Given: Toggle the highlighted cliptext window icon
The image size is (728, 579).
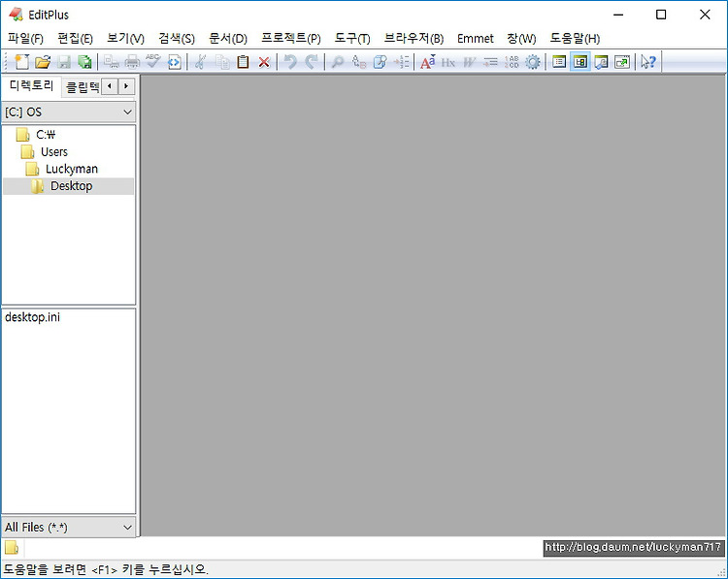Looking at the screenshot, I should click(580, 62).
